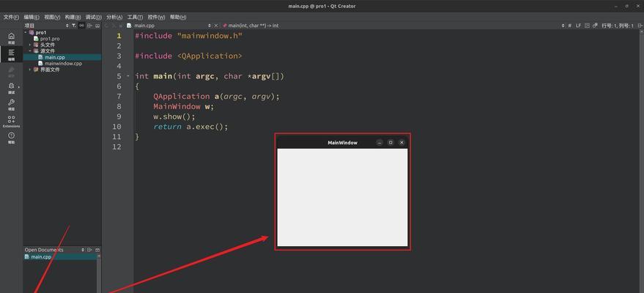Click the LF line ending selector
644x293 pixels.
(x=578, y=26)
